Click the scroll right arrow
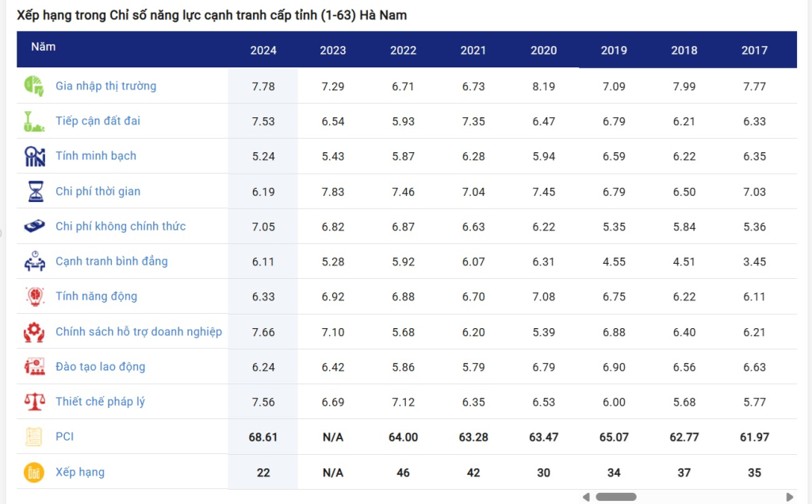 point(789,497)
